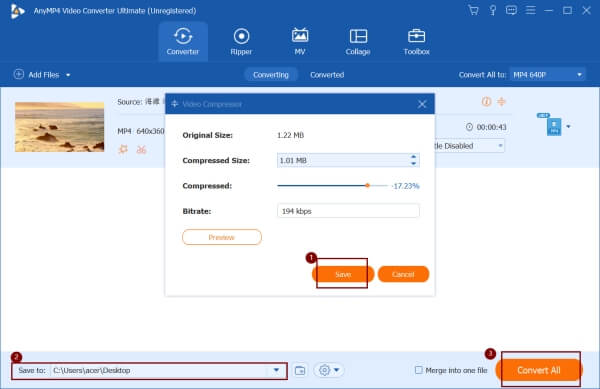Screen dimensions: 600x389
Task: Increase compressed size with up arrow
Action: pos(413,157)
